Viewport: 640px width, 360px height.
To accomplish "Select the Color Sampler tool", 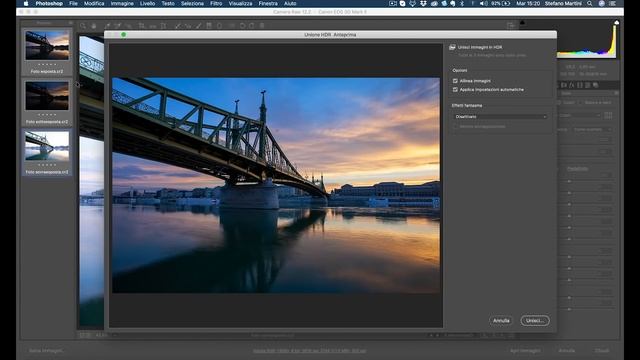I will [x=118, y=26].
